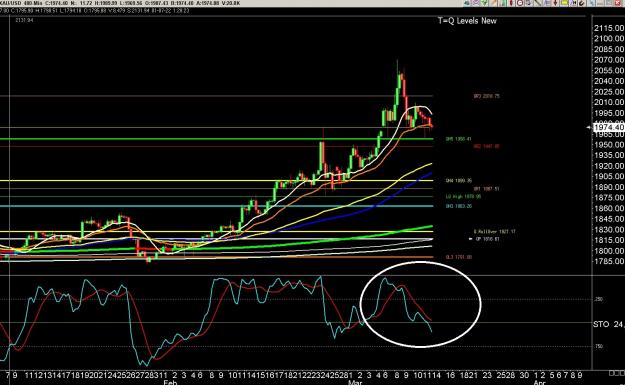Select the 1830.00 price axis label

[609, 230]
